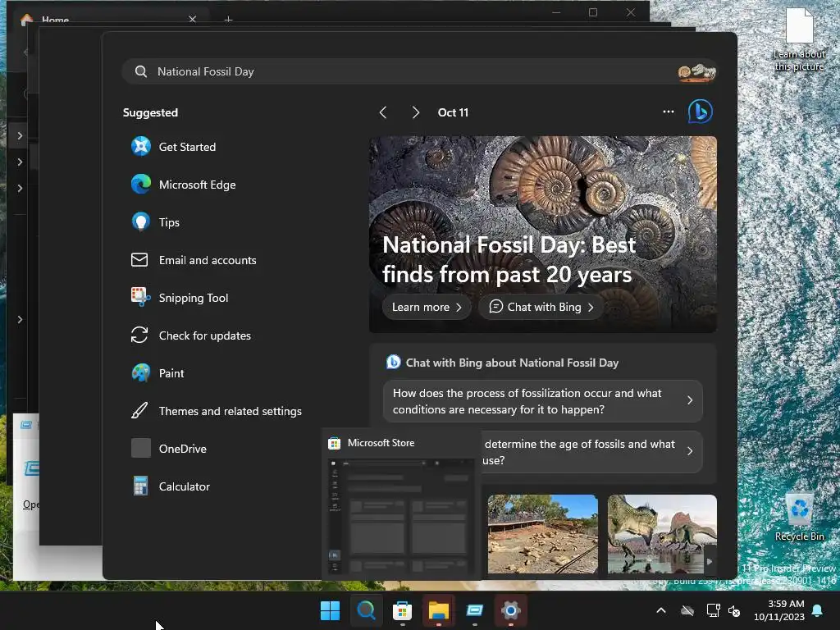Click Chat with Bing about National Fossil Day
Viewport: 840px width, 630px height.
[503, 363]
